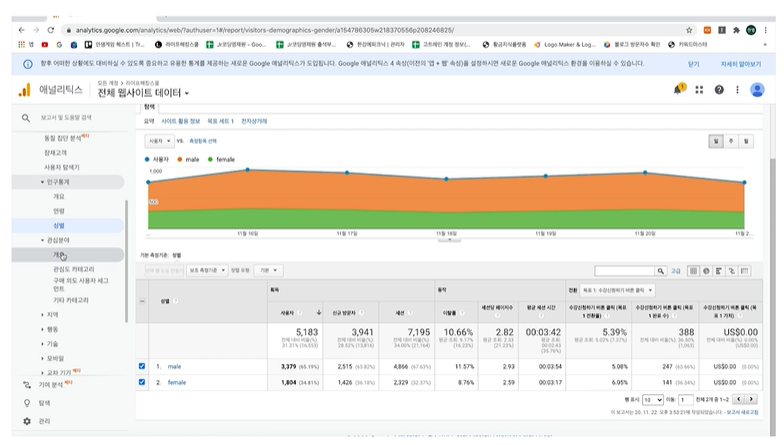
Task: Switch to pivot table view icon
Action: pyautogui.click(x=744, y=271)
